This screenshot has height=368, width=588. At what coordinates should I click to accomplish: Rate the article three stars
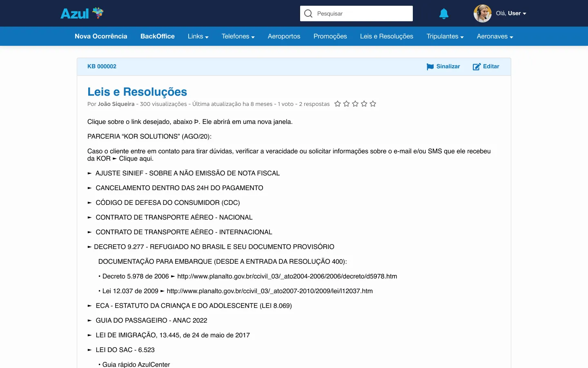[355, 104]
